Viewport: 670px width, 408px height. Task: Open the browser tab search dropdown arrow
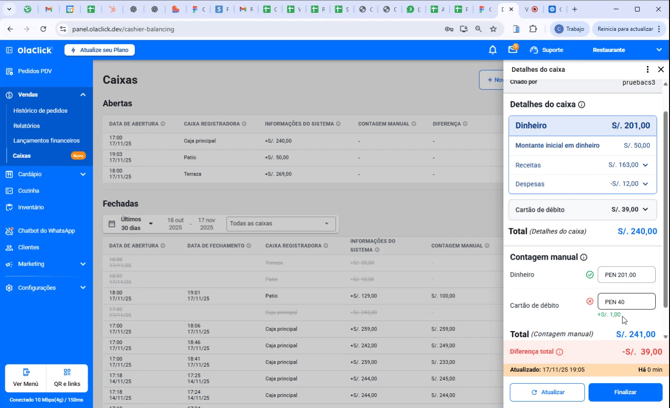(9, 9)
